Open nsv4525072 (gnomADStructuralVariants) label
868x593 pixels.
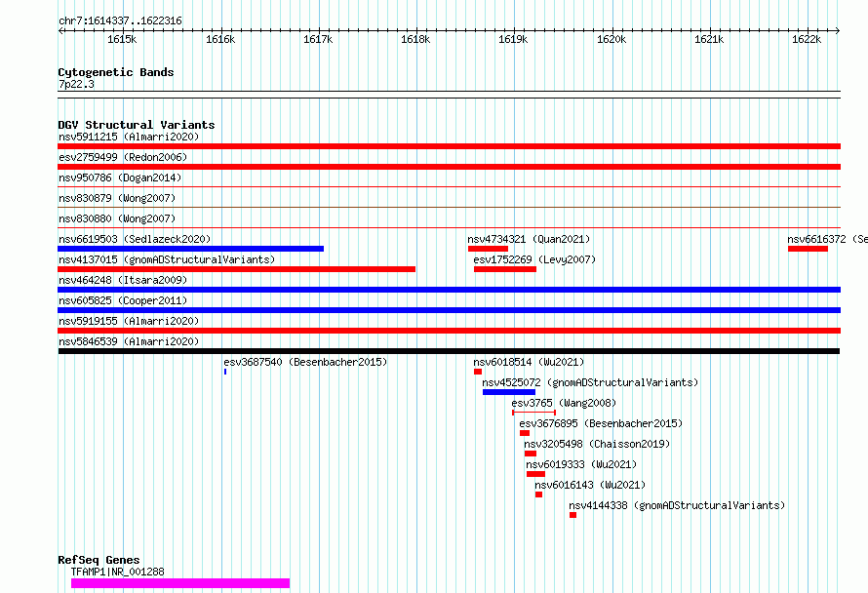[590, 382]
